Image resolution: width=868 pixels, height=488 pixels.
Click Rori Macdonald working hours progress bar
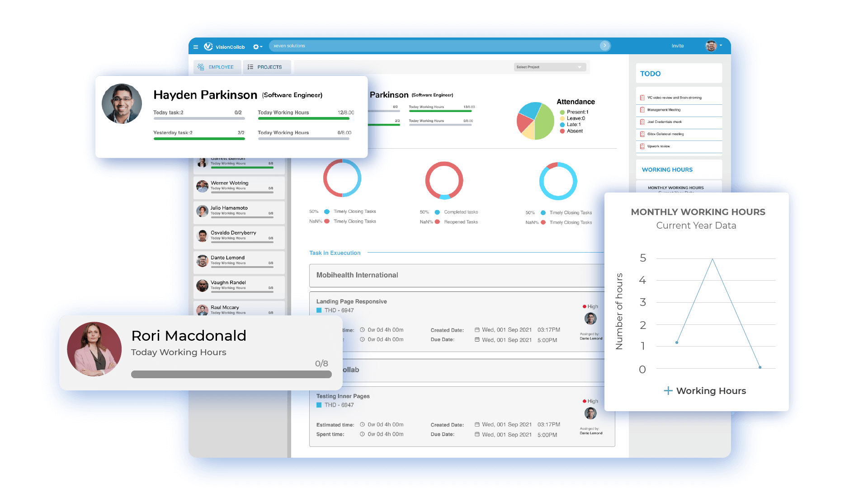[x=231, y=374]
